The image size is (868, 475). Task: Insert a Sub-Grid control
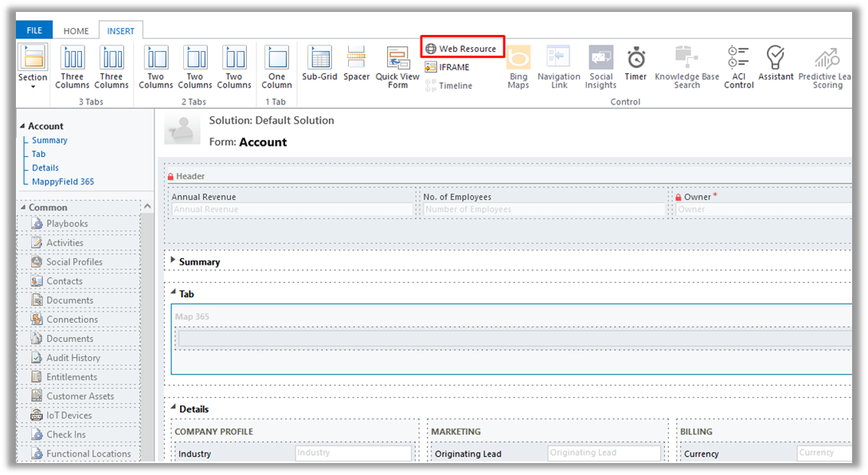[319, 64]
